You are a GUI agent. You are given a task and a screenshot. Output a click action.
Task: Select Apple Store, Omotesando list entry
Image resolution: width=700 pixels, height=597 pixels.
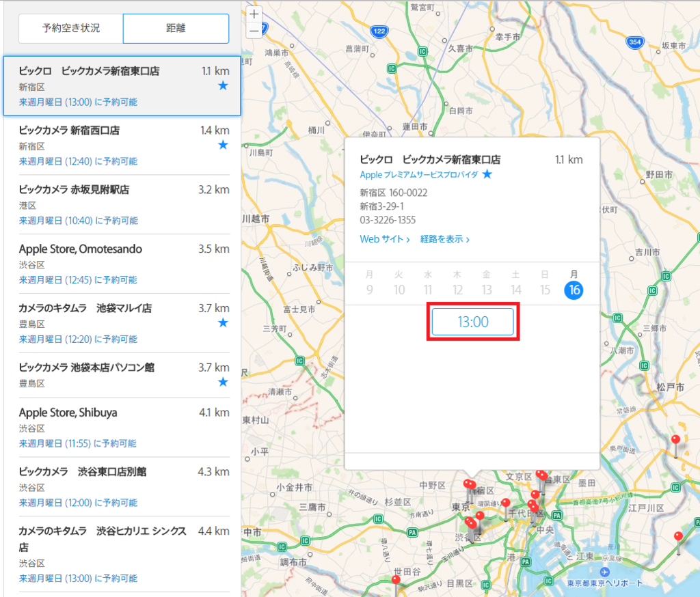[124, 264]
